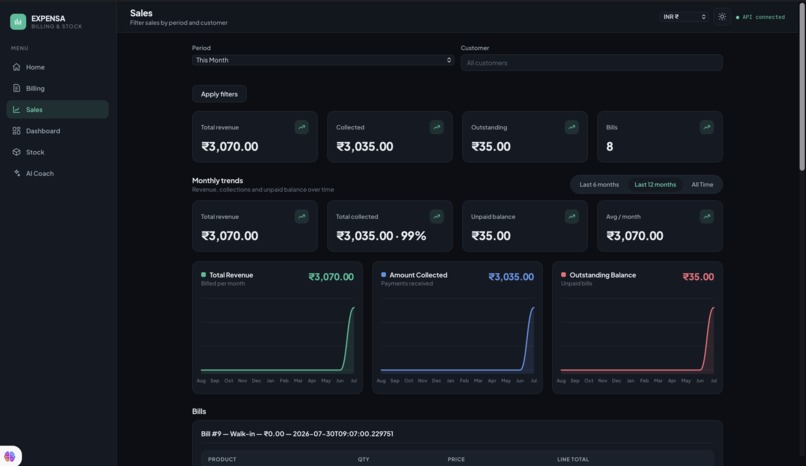The height and width of the screenshot is (466, 806).
Task: Click trend icon on Unpaid balance card
Action: [x=572, y=216]
